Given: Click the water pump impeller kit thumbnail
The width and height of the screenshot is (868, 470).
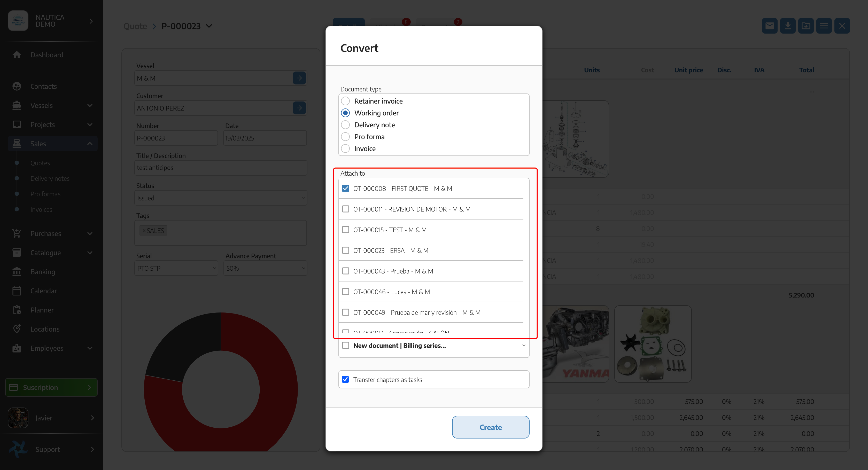Looking at the screenshot, I should coord(653,344).
